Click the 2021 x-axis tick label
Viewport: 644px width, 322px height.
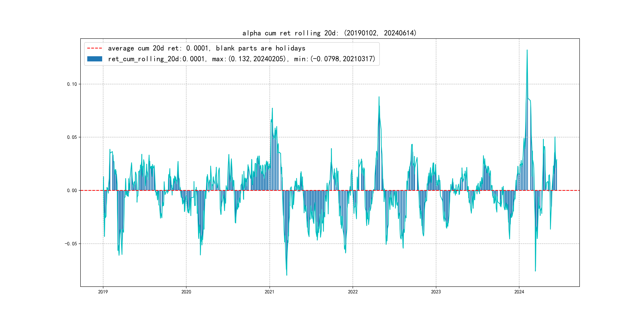[269, 292]
